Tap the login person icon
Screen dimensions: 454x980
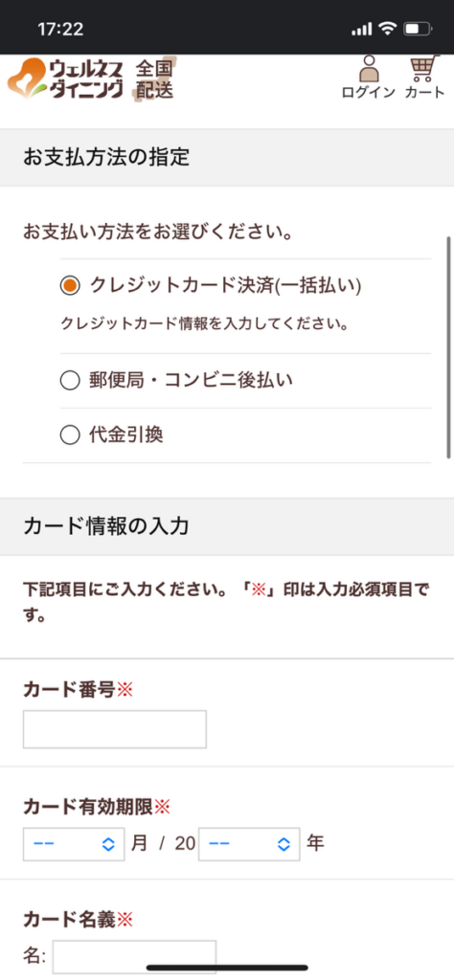click(369, 69)
